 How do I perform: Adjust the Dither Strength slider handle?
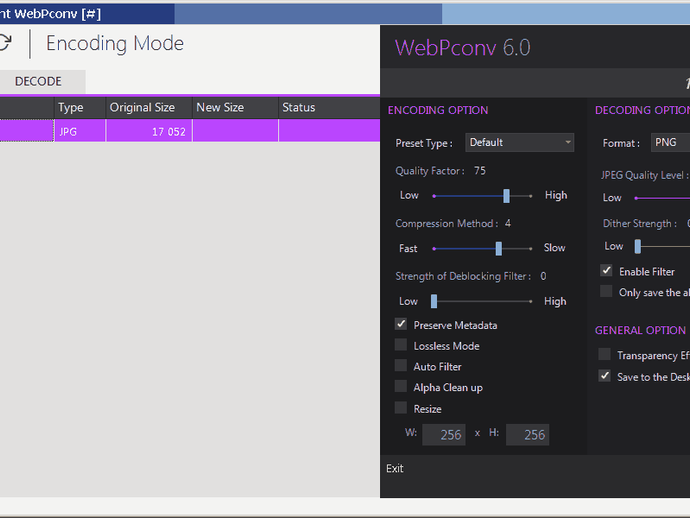(x=638, y=246)
